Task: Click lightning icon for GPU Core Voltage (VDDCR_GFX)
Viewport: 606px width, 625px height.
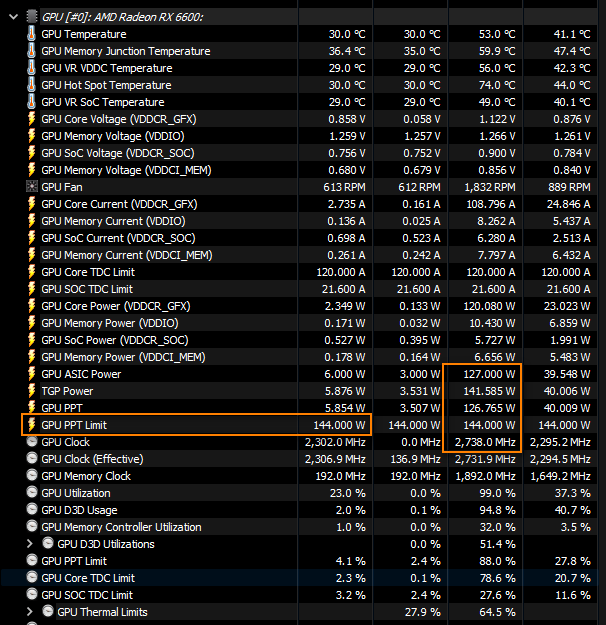Action: 31,119
